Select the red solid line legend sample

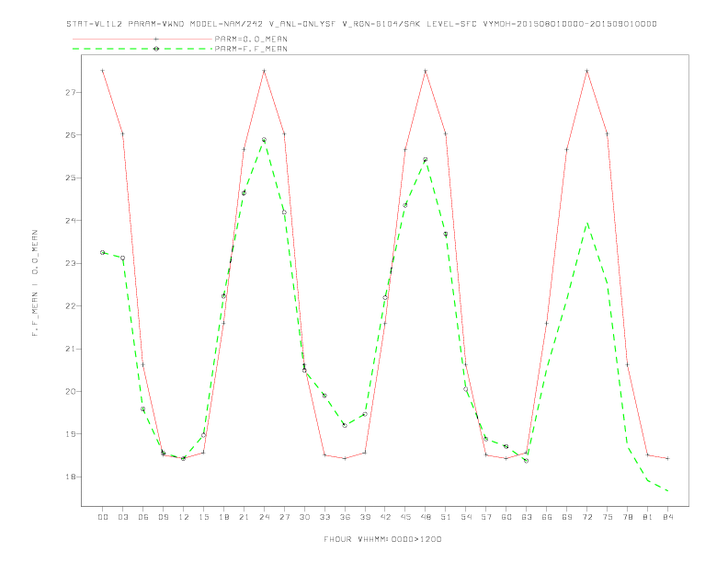pos(142,39)
